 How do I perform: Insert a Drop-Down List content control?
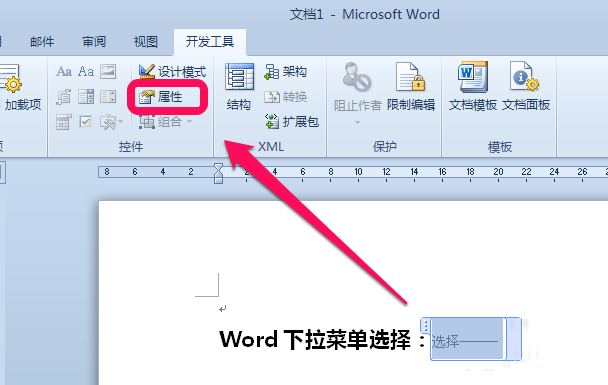point(108,97)
